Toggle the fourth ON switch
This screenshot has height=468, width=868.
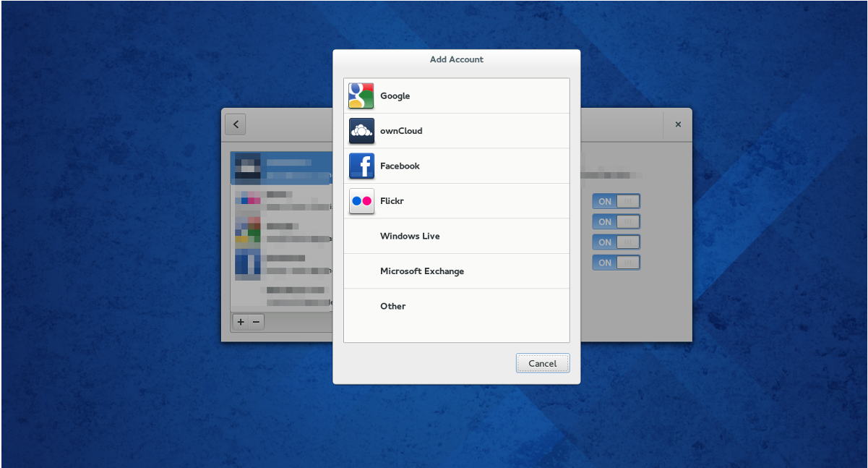616,263
